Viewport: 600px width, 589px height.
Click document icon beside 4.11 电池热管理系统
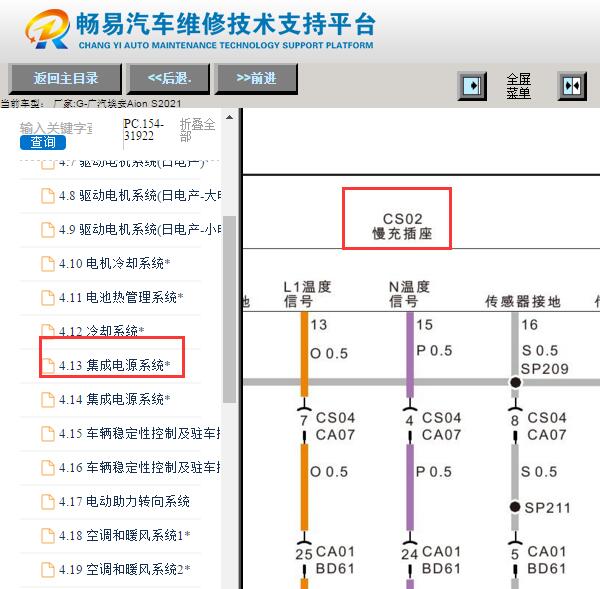[x=48, y=298]
